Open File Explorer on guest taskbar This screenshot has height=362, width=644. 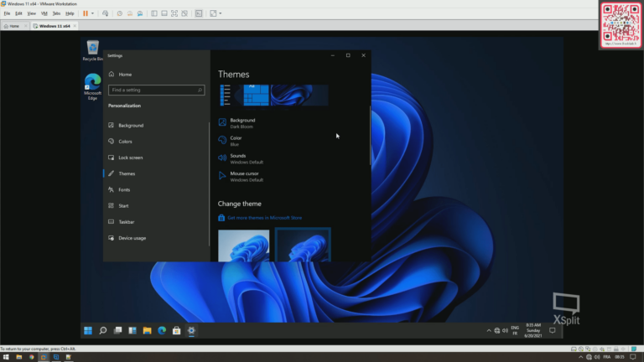(147, 330)
